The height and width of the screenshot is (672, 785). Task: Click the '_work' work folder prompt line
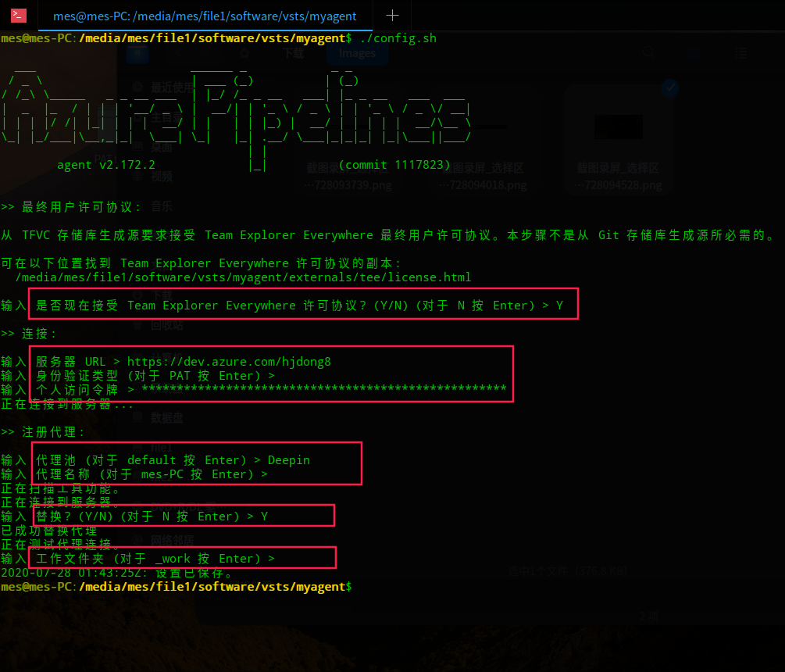point(138,559)
